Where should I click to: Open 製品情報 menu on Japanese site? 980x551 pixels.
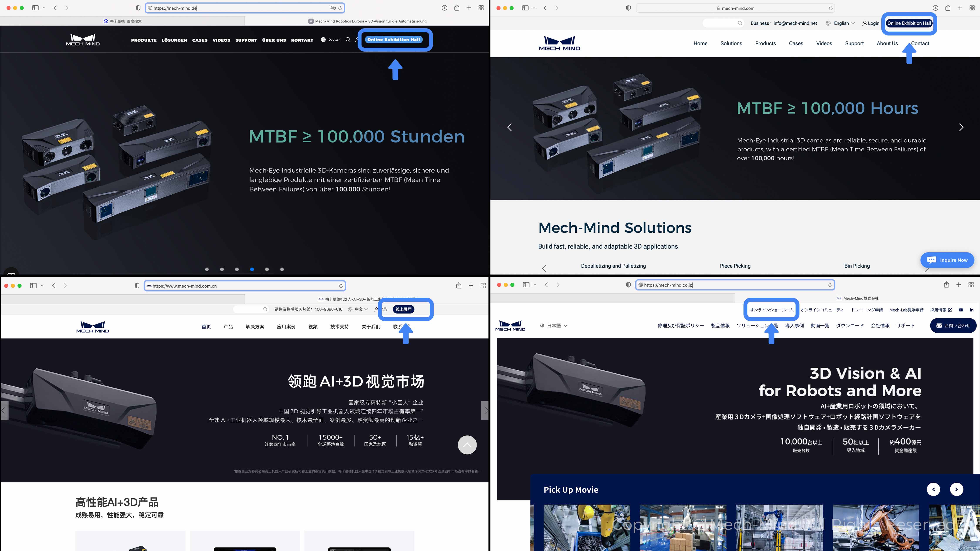click(x=720, y=325)
